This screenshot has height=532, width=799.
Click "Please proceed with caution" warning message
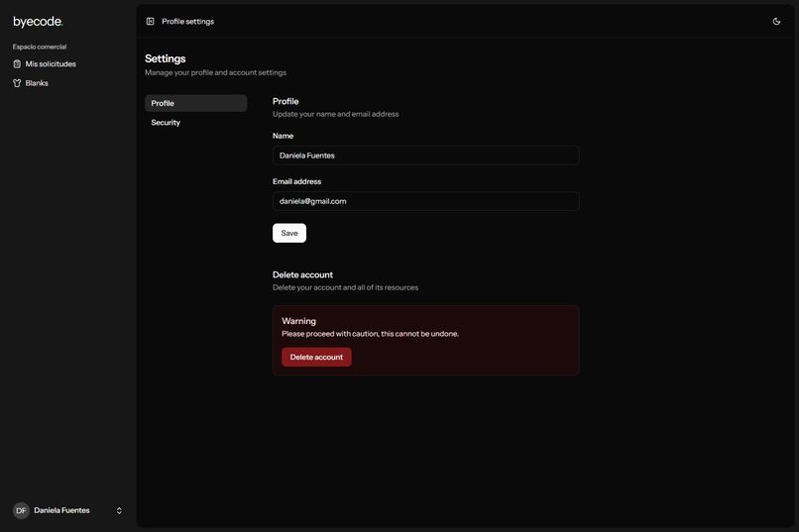click(x=370, y=334)
